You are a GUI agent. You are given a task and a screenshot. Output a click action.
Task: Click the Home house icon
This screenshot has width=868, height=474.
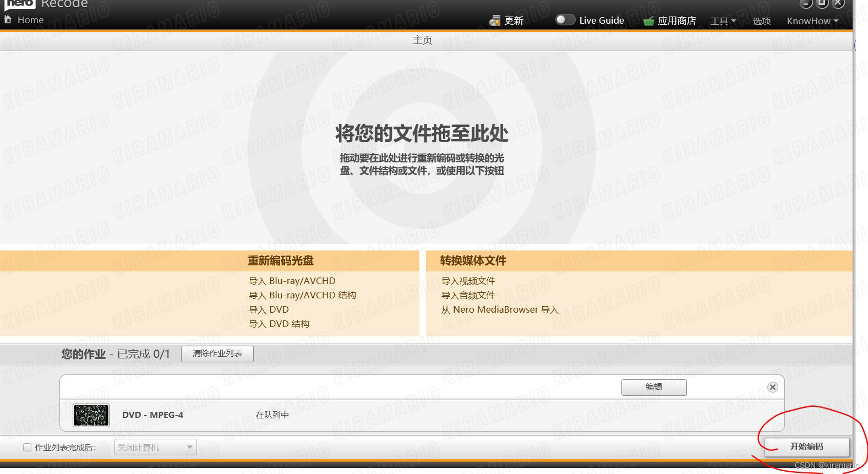pyautogui.click(x=8, y=19)
